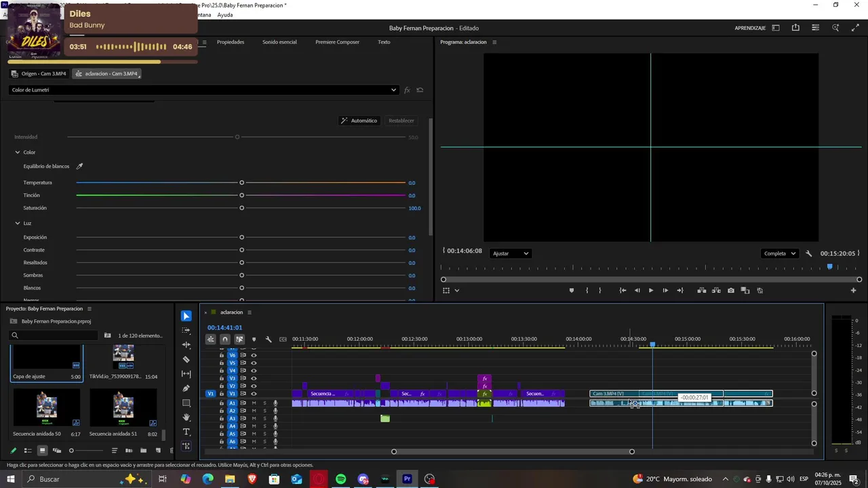
Task: Open Program monitor settings wrench
Action: click(x=809, y=253)
